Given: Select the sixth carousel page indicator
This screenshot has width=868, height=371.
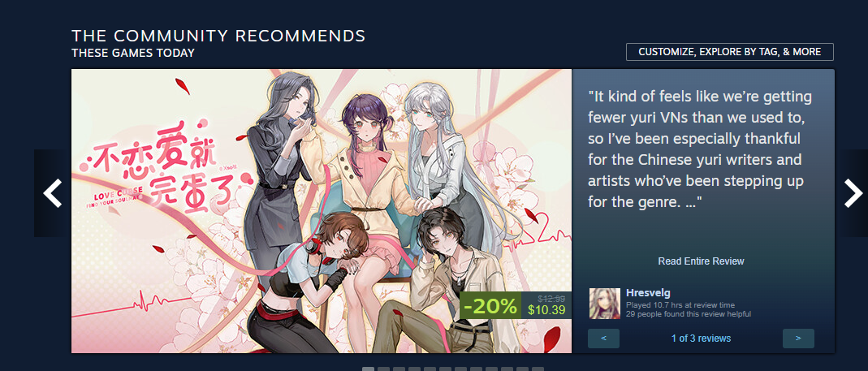Looking at the screenshot, I should pos(445,369).
